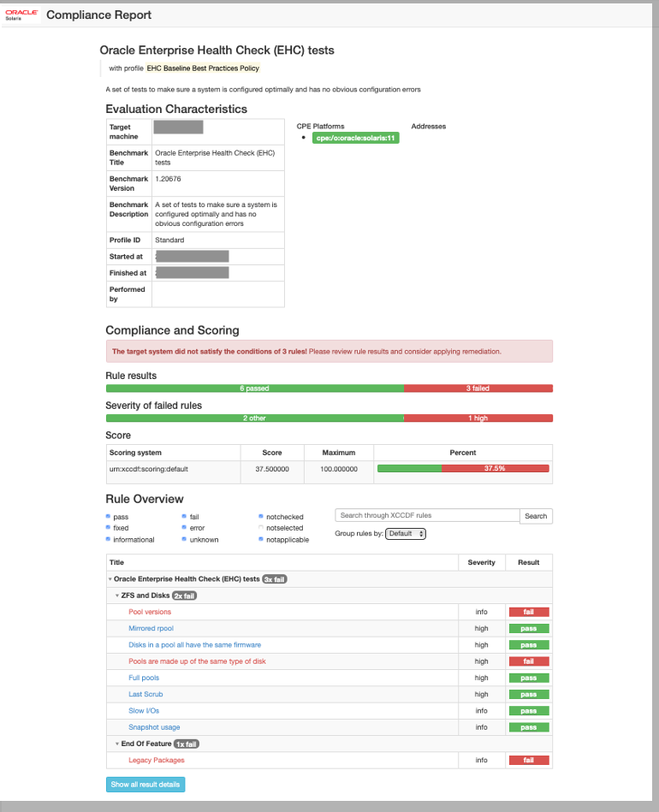Click the Severity column header
Viewport: 659px width, 812px height.
481,562
